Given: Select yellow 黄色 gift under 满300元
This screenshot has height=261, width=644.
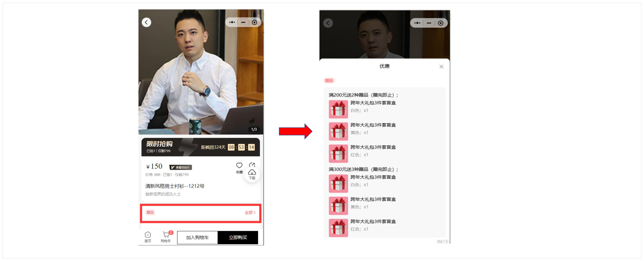Looking at the screenshot, I should click(338, 206).
